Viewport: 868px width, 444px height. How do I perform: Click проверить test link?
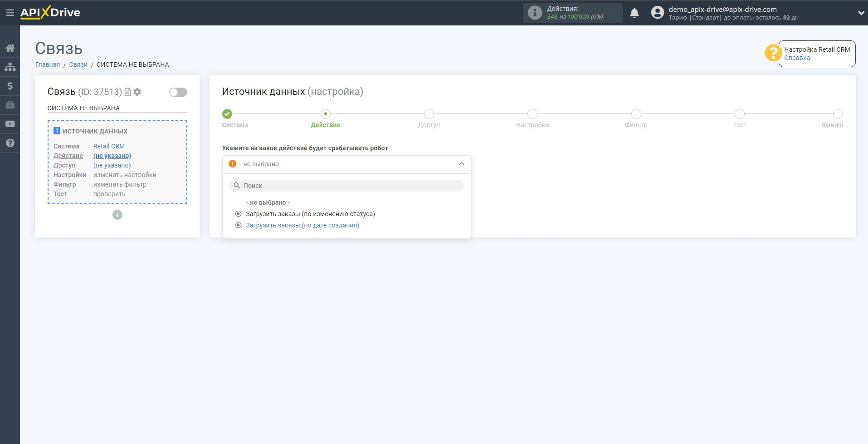[109, 194]
